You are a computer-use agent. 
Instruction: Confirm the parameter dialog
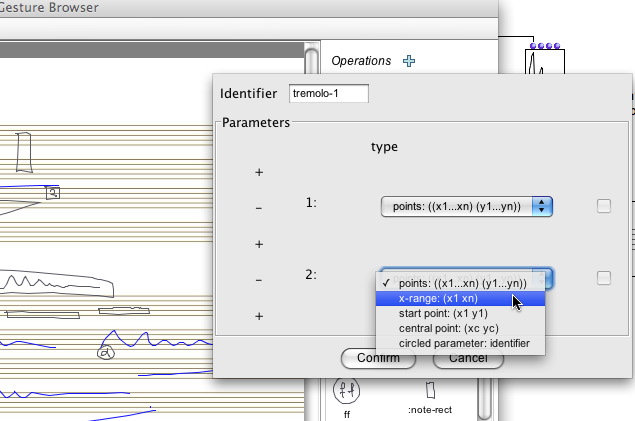pyautogui.click(x=378, y=358)
